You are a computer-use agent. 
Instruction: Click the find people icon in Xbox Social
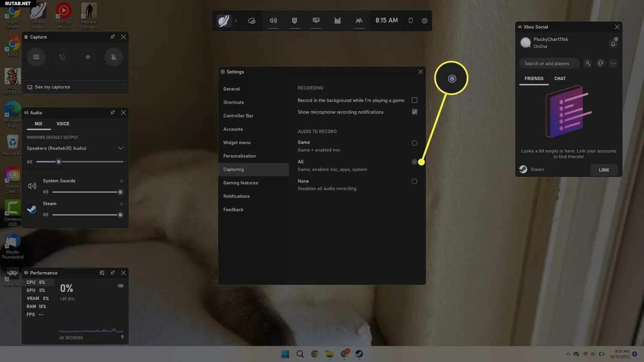[x=588, y=63]
